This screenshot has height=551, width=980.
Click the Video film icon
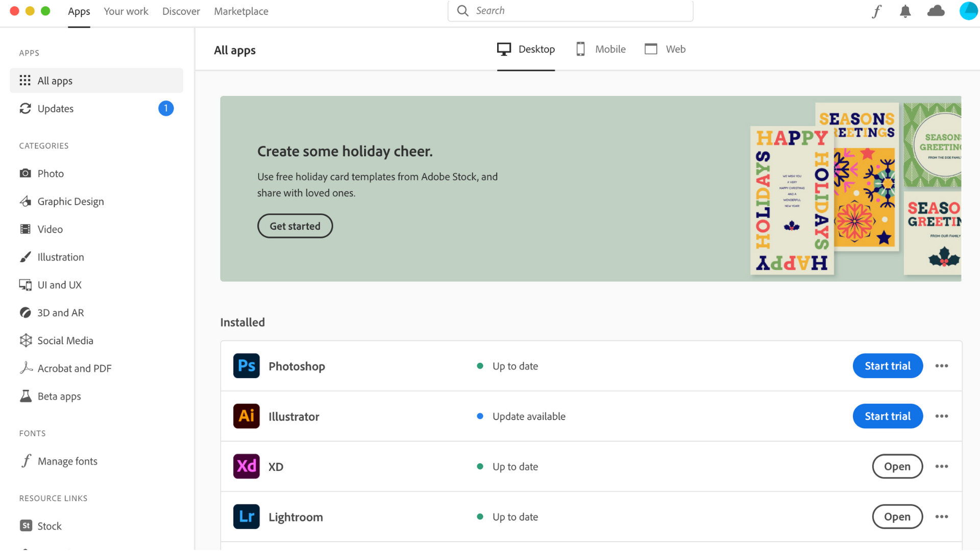tap(25, 229)
